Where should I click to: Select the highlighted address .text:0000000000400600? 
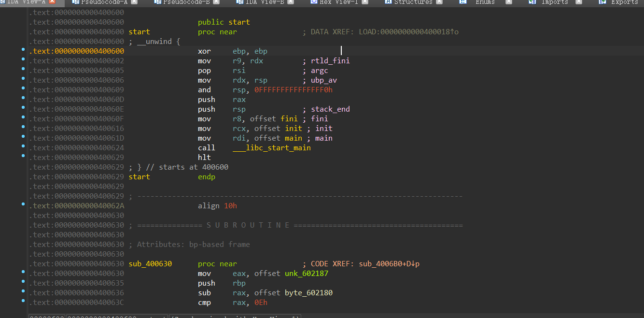pyautogui.click(x=76, y=51)
